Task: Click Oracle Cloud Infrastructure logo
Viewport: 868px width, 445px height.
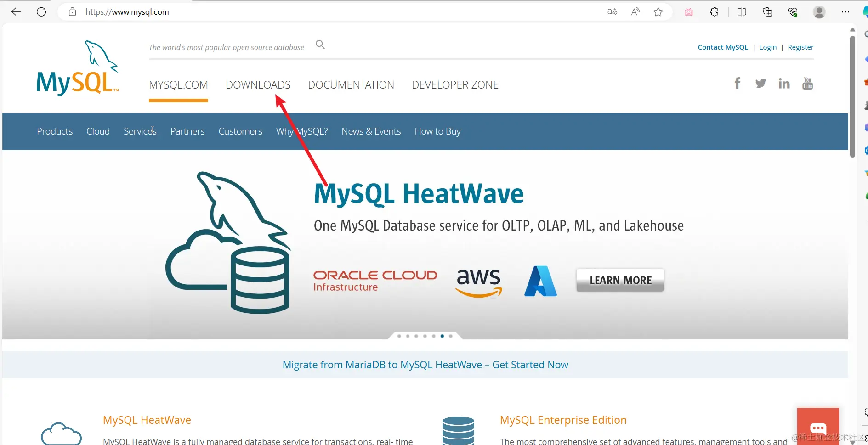Action: [x=375, y=281]
